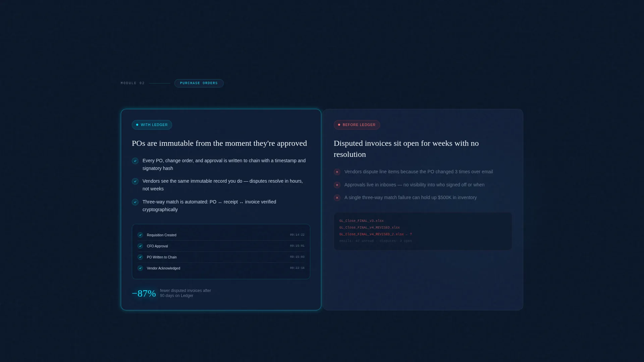Select the BEFORE LEDGER badge
The height and width of the screenshot is (362, 644).
357,125
